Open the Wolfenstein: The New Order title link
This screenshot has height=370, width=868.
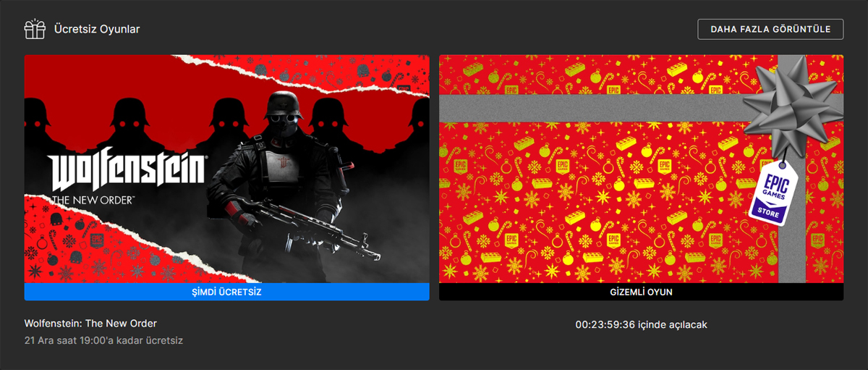90,324
